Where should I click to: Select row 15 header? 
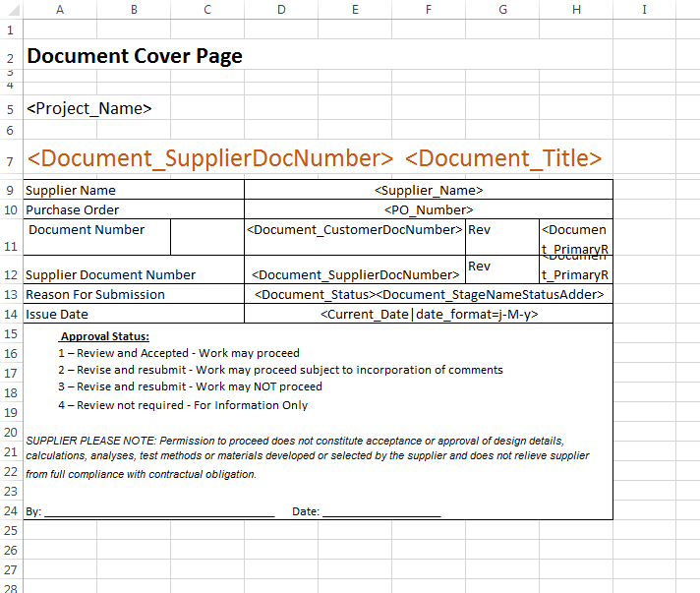(11, 333)
